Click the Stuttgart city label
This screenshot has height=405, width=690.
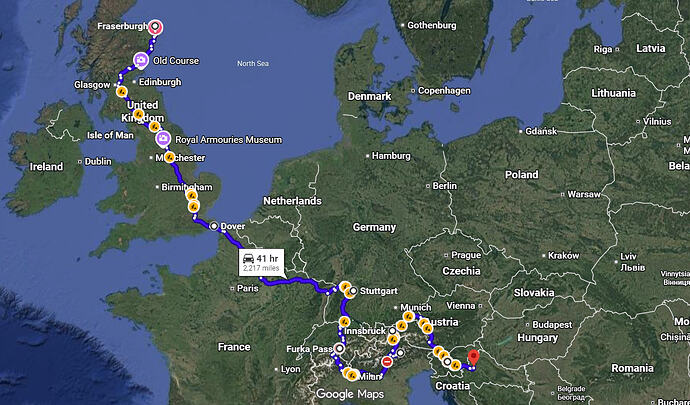[x=378, y=291]
